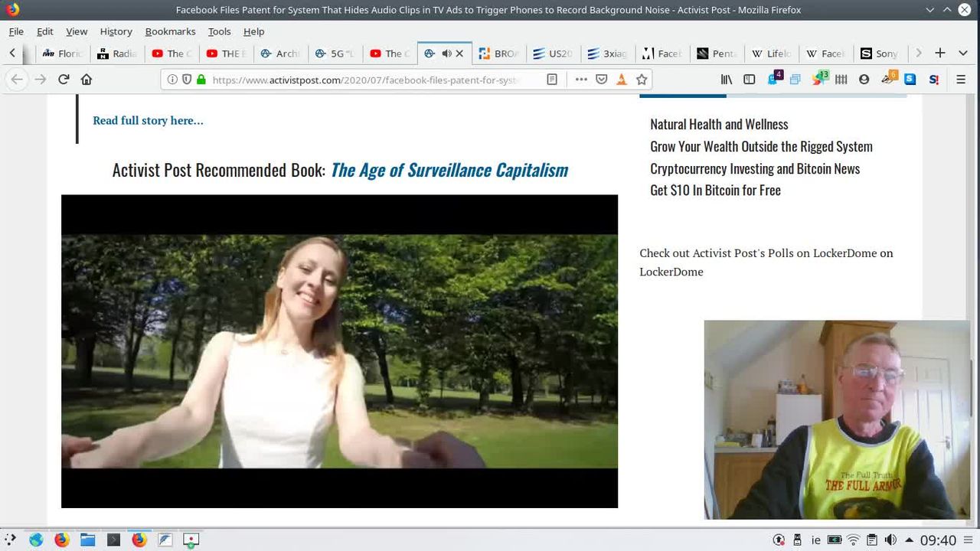The image size is (980, 551).
Task: Open the Read full story here link
Action: pos(148,120)
